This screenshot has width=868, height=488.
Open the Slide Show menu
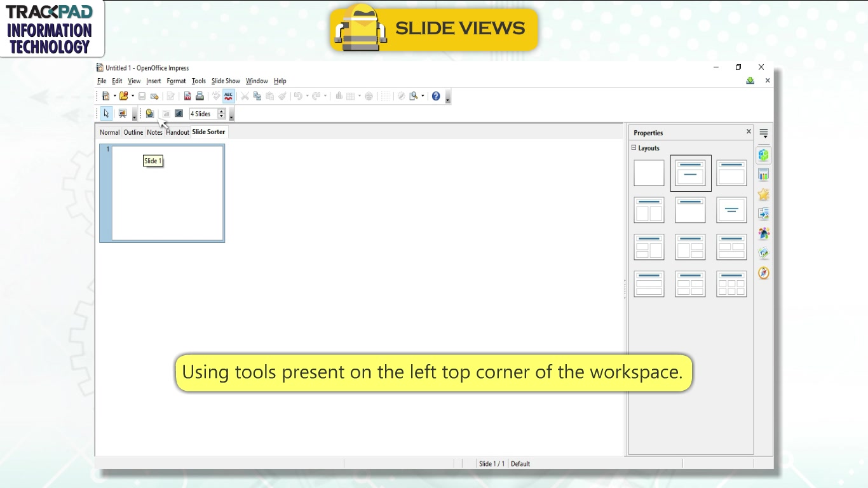point(226,81)
